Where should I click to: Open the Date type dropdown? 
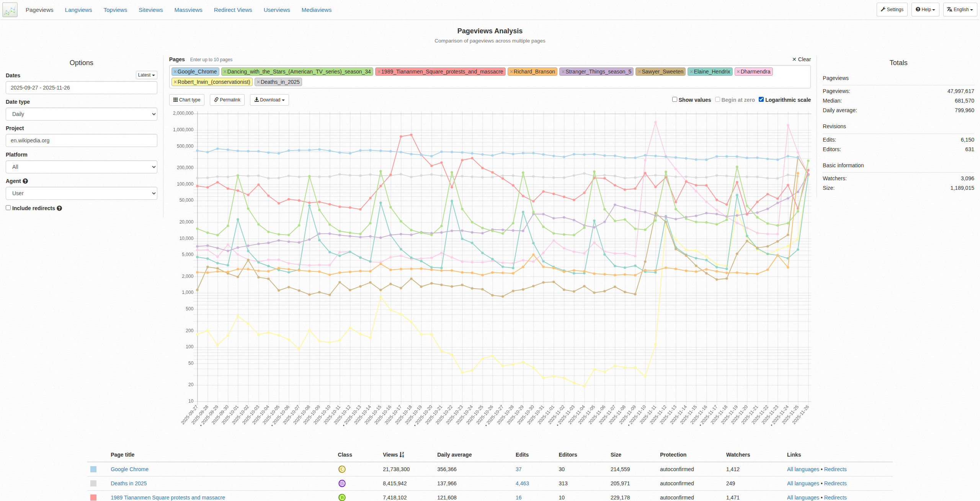(82, 114)
